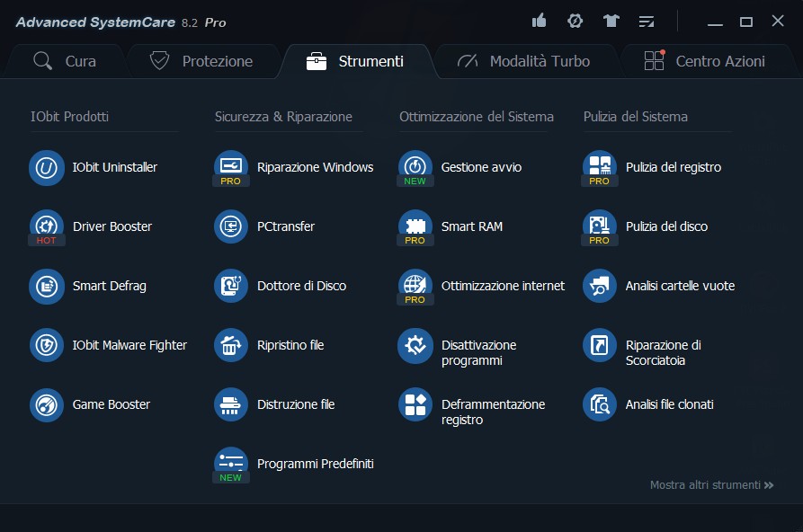Open Riparazione di Scorciatoia icon
The image size is (803, 532).
pyautogui.click(x=600, y=346)
